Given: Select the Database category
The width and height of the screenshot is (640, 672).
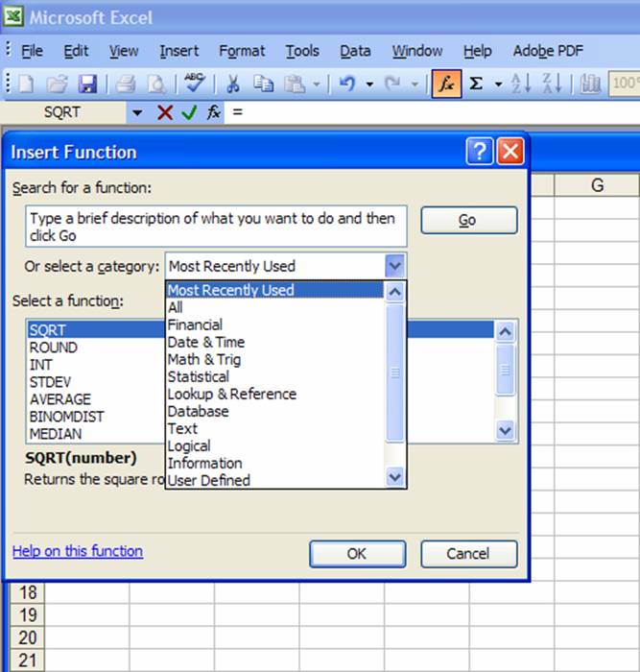Looking at the screenshot, I should [275, 412].
